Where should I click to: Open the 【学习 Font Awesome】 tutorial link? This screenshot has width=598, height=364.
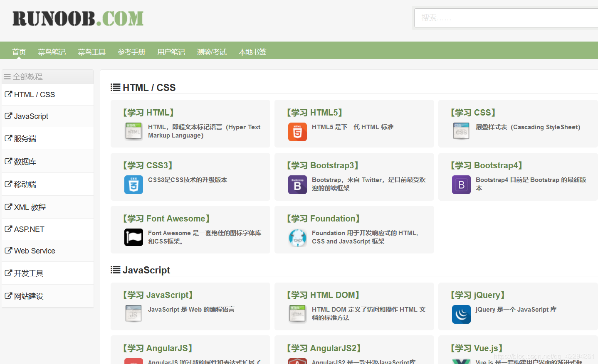[x=166, y=219]
